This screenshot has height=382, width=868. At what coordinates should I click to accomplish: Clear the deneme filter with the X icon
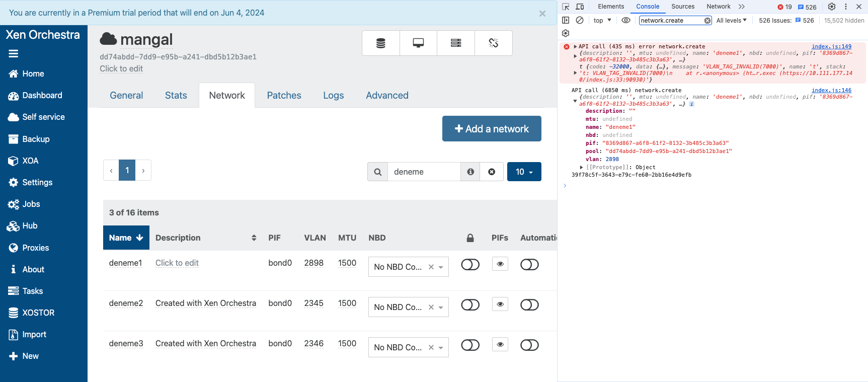coord(492,172)
